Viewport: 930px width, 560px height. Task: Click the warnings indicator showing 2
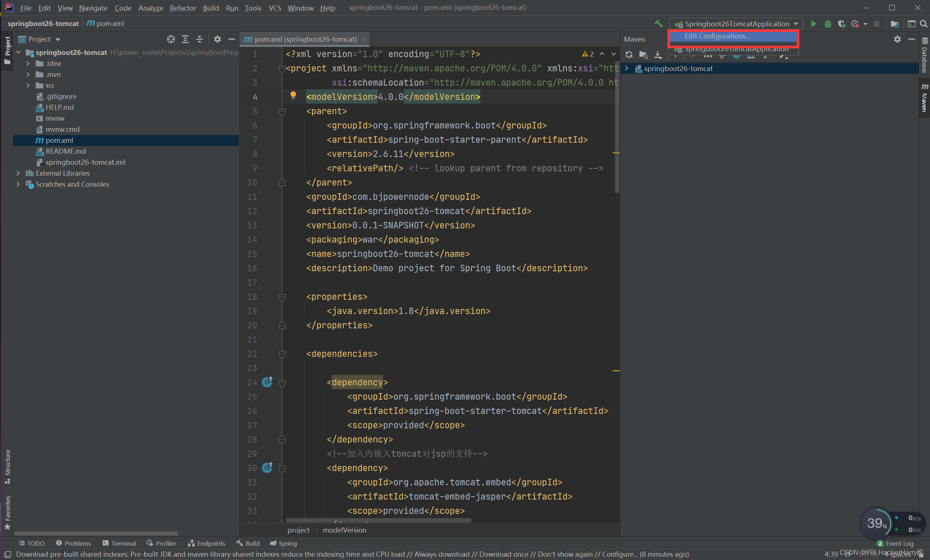point(588,54)
